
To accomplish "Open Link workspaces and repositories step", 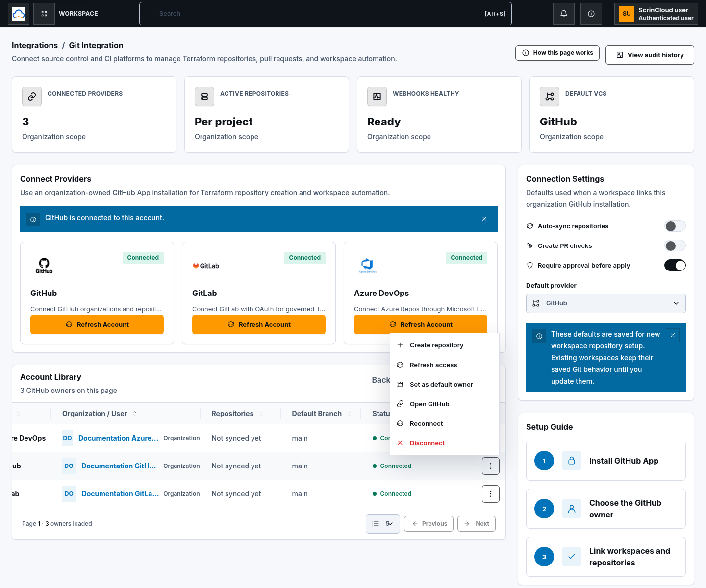I will (606, 557).
